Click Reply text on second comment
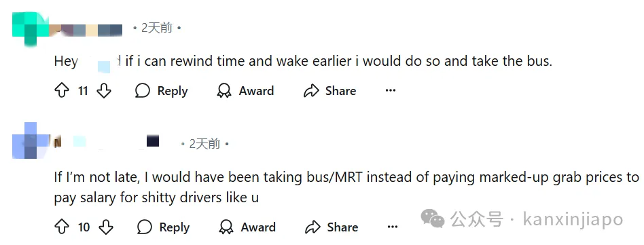This screenshot has width=644, height=245. point(175,227)
